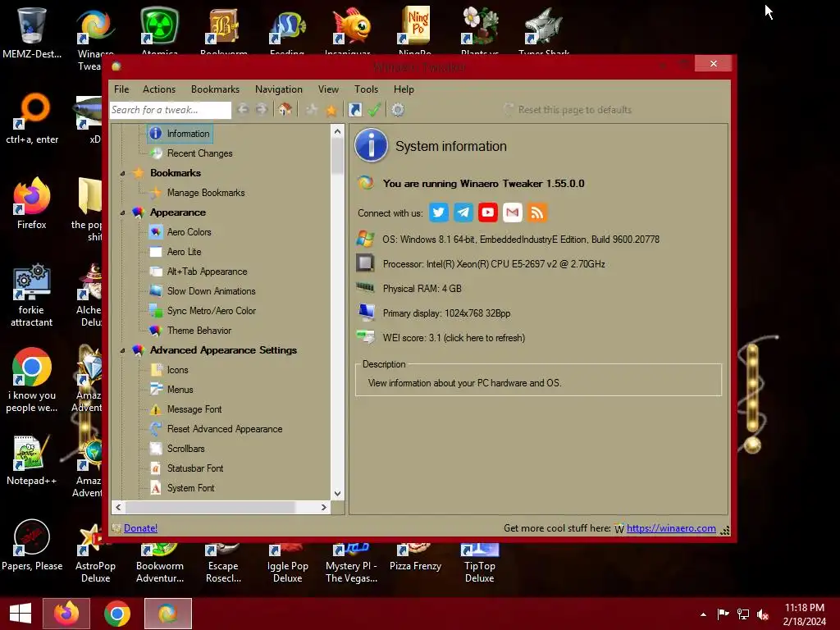Select the Firefox desktop shortcut
The height and width of the screenshot is (630, 840).
(32, 203)
